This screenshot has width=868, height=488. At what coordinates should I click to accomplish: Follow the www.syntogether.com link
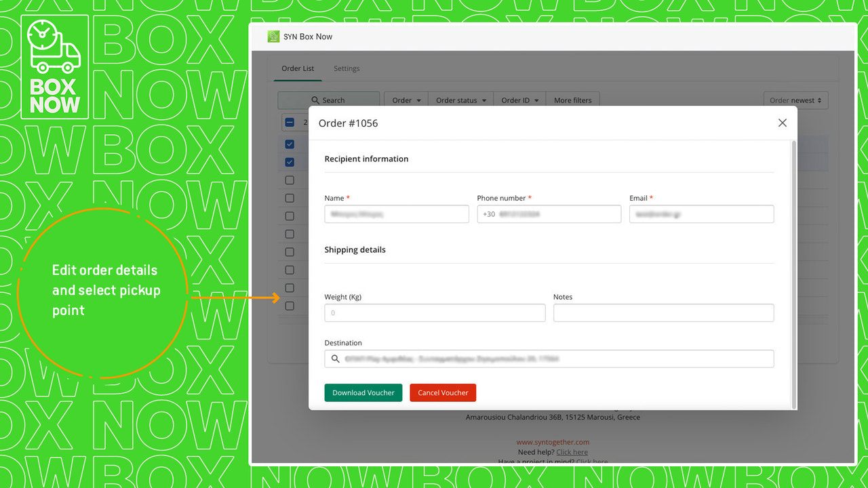point(553,441)
